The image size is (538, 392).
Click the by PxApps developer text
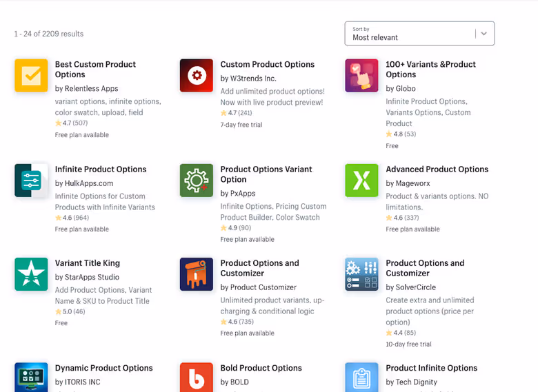click(x=238, y=194)
